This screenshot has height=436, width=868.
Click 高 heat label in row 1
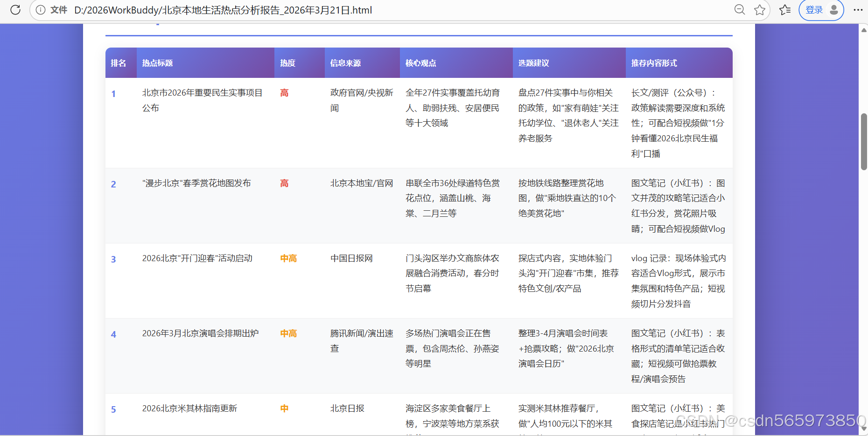[x=284, y=93]
